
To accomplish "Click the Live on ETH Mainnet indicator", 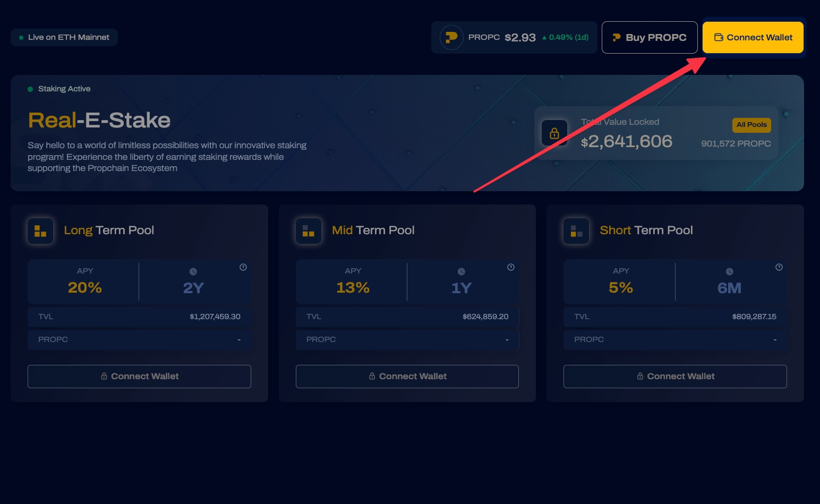I will click(64, 38).
